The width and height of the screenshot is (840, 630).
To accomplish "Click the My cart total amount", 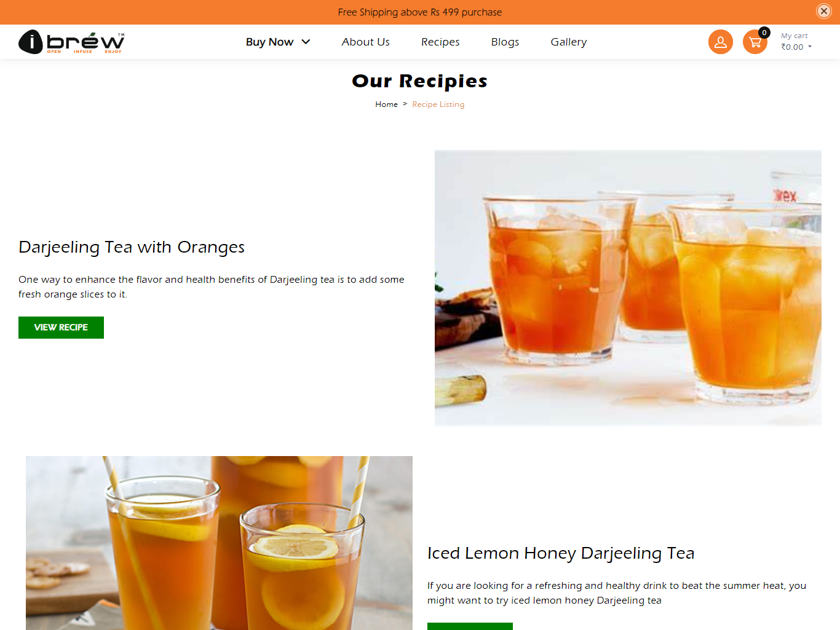I will pos(792,47).
